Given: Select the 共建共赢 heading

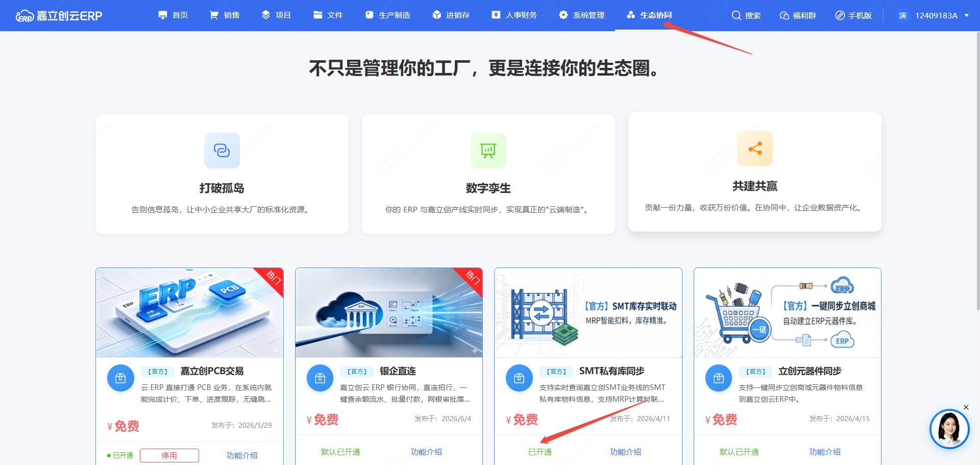Looking at the screenshot, I should pyautogui.click(x=755, y=186).
